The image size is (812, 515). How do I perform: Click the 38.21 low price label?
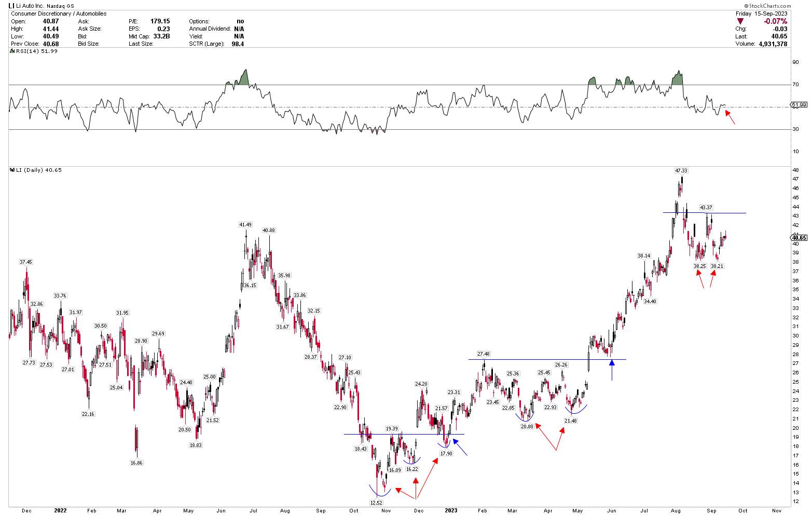click(717, 266)
